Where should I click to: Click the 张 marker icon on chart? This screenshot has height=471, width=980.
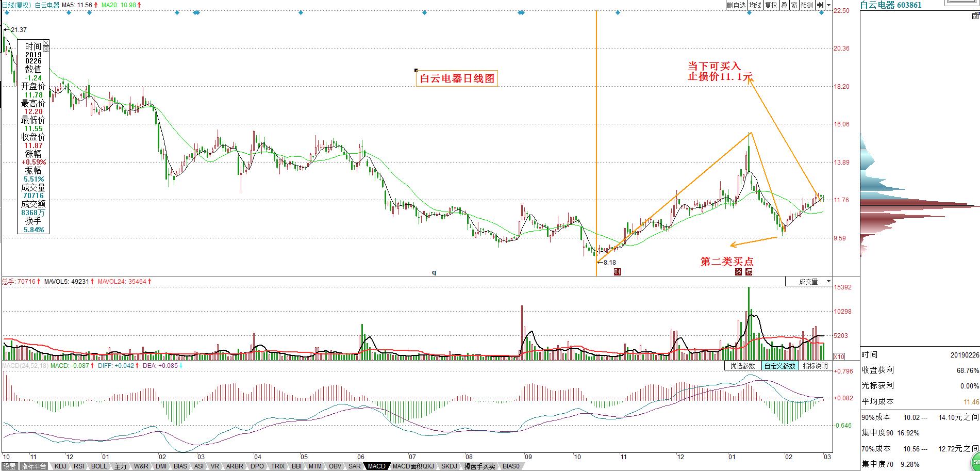click(x=738, y=271)
